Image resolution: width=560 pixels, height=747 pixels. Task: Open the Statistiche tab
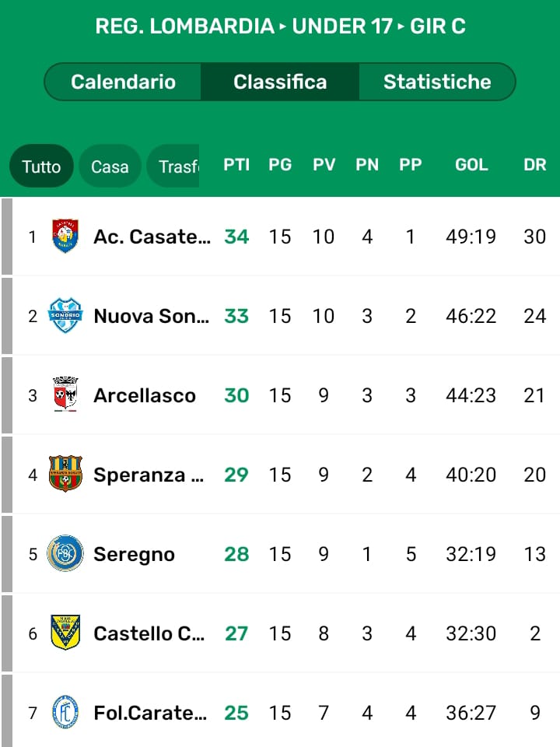click(437, 82)
